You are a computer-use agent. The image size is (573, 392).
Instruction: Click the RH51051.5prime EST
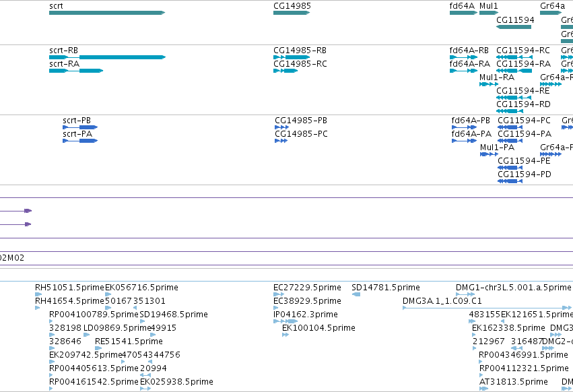pyautogui.click(x=38, y=294)
